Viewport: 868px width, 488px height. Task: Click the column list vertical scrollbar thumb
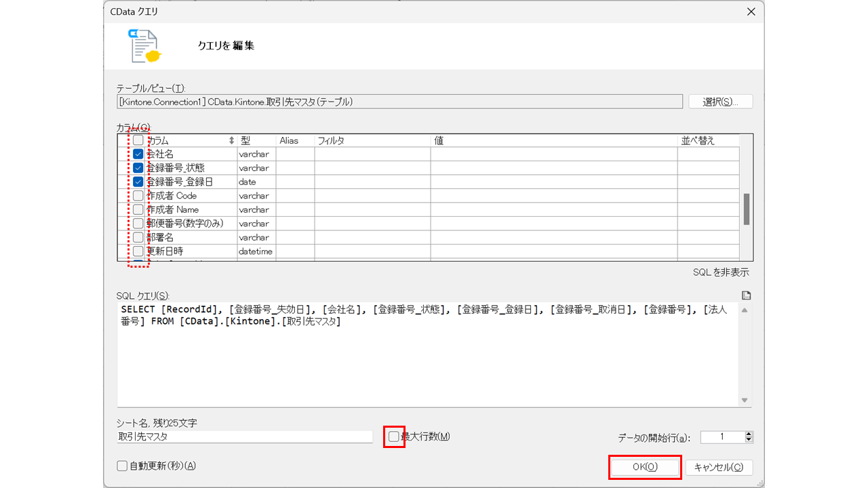tap(747, 209)
